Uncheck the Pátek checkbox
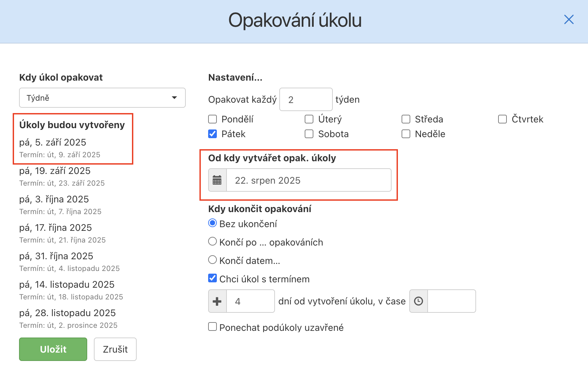Viewport: 588px width, 376px height. [212, 134]
